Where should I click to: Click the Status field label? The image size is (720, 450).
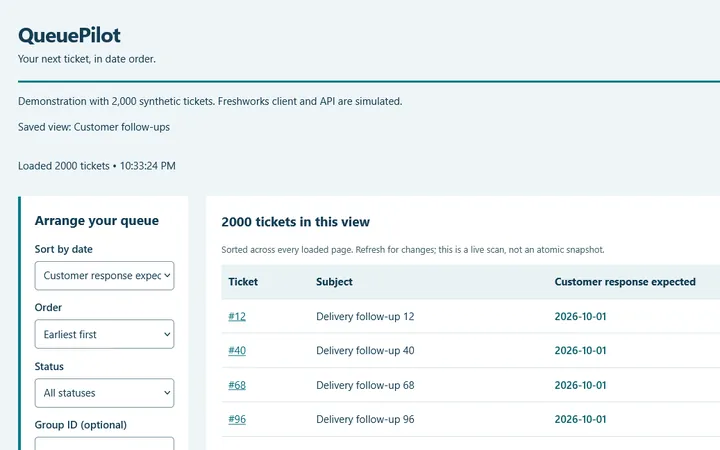click(x=49, y=366)
